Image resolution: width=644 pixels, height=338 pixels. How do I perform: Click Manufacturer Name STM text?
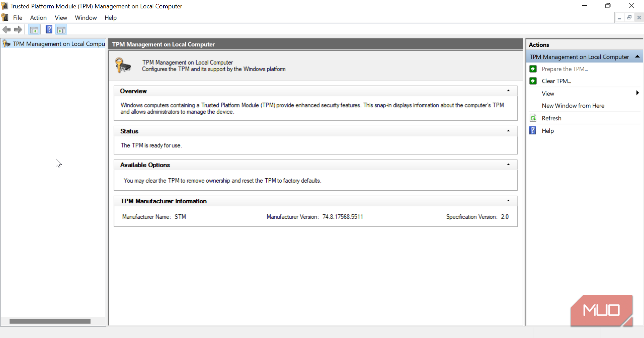[154, 217]
